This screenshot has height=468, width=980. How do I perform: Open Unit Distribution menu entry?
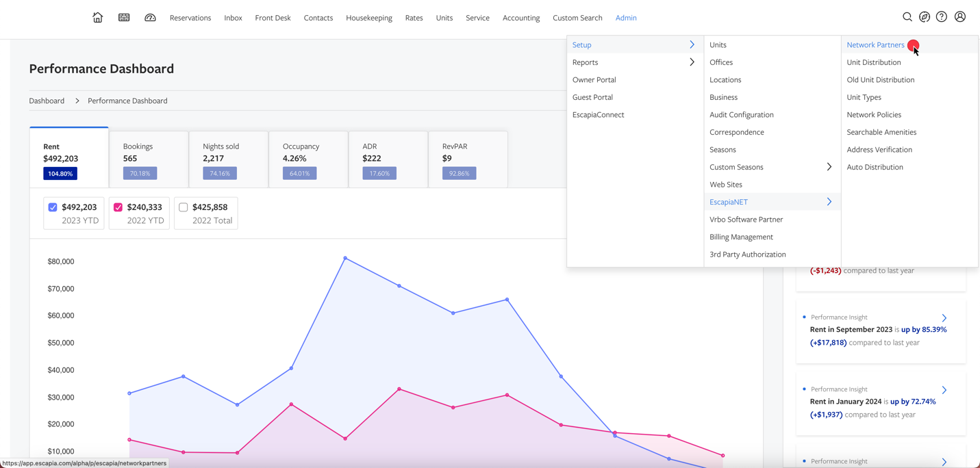pos(873,62)
